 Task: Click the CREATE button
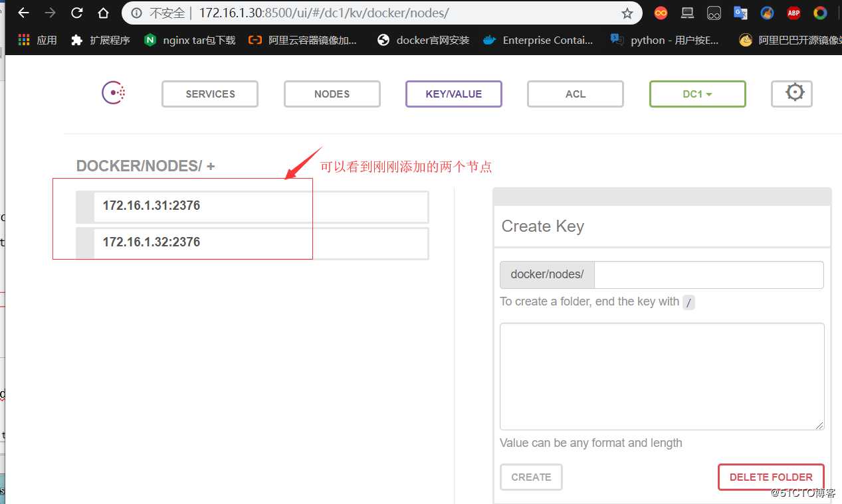tap(531, 477)
